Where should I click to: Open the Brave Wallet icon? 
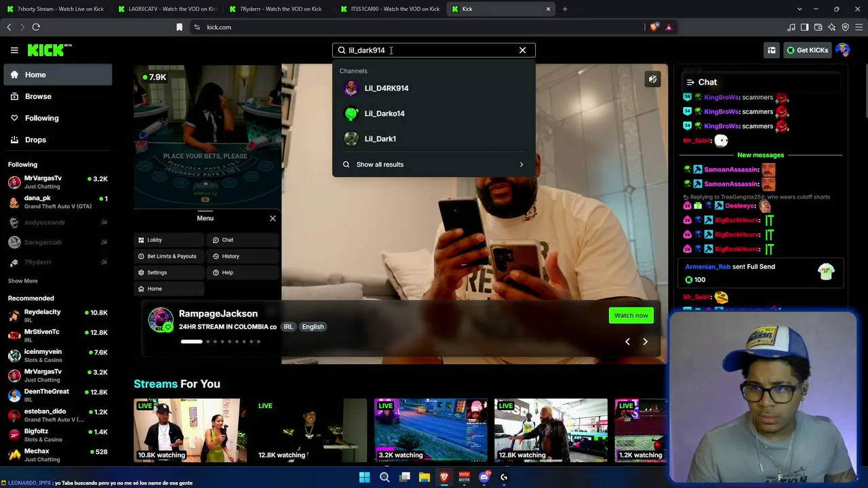click(x=818, y=27)
